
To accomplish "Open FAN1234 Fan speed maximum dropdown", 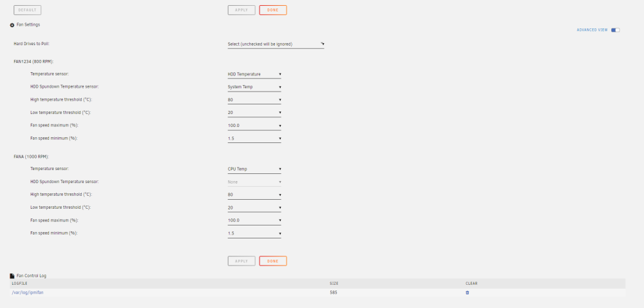I will click(x=254, y=126).
